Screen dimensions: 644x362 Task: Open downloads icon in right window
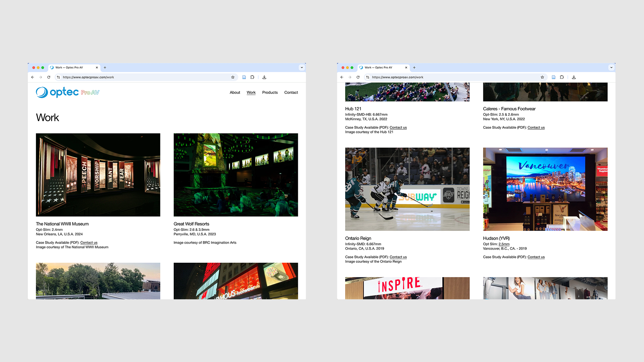(x=574, y=77)
